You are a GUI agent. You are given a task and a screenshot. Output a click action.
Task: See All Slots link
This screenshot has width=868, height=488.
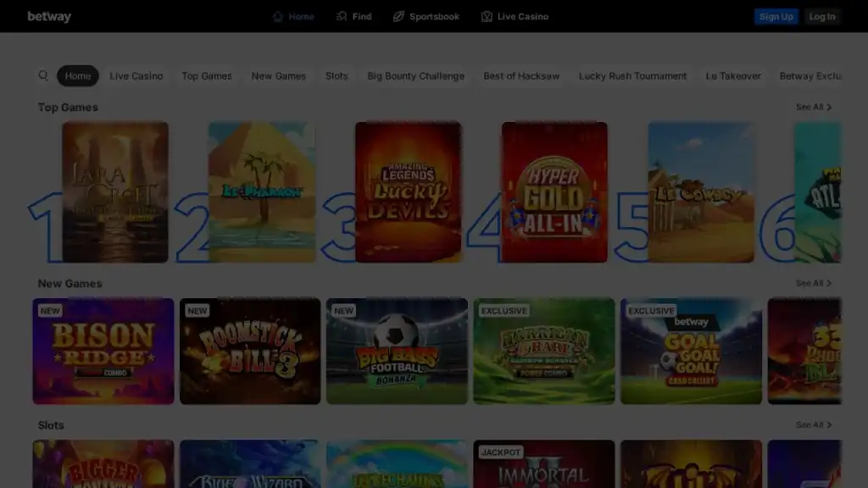814,424
